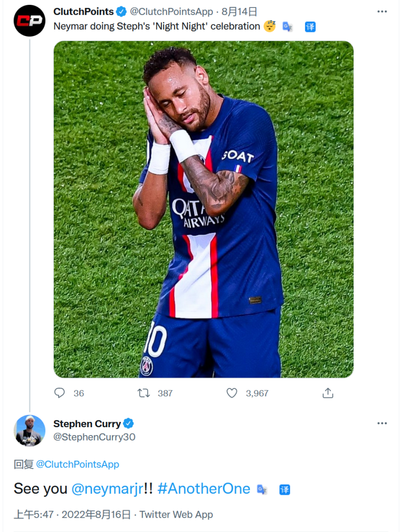
Task: Open more options on ClutchPoints tweet
Action: (x=382, y=12)
